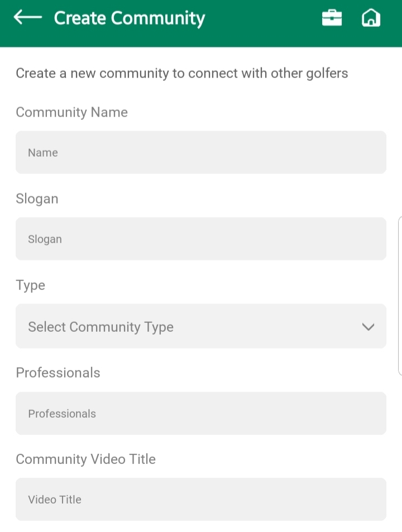Click into the Slogan text field

[201, 239]
